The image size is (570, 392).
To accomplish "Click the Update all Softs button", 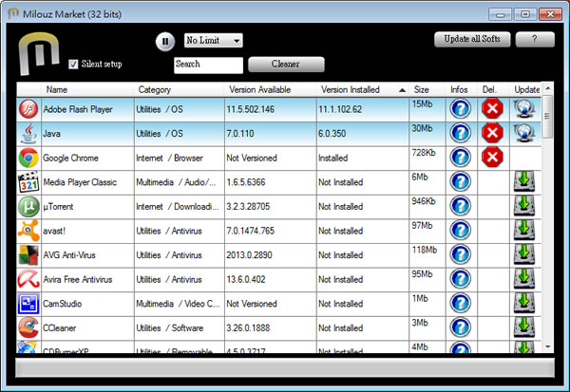I will pyautogui.click(x=472, y=39).
